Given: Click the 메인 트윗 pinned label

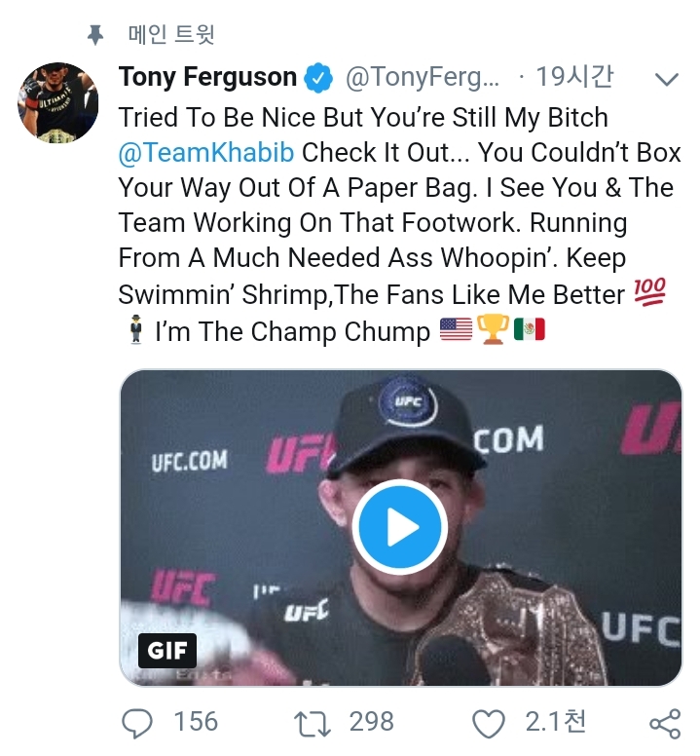Looking at the screenshot, I should [x=172, y=36].
